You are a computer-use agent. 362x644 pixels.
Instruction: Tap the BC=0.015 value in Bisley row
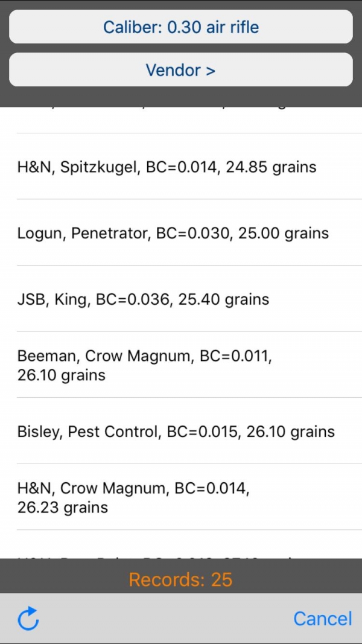tap(201, 432)
